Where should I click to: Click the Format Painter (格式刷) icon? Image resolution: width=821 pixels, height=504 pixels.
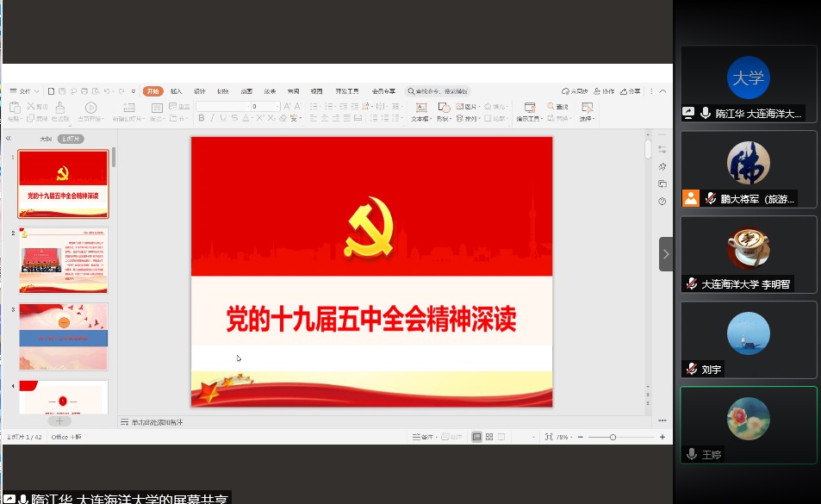click(x=59, y=111)
